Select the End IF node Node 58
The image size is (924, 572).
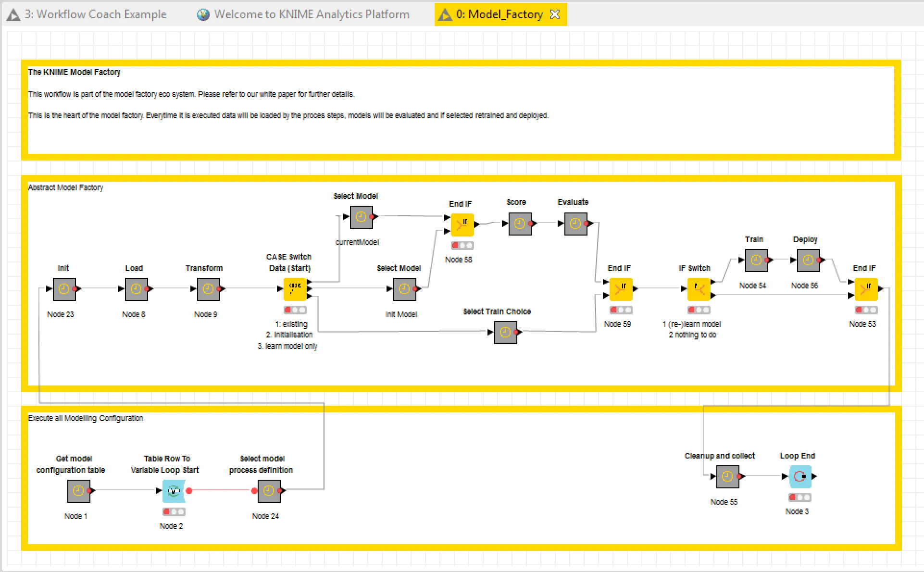click(x=462, y=224)
